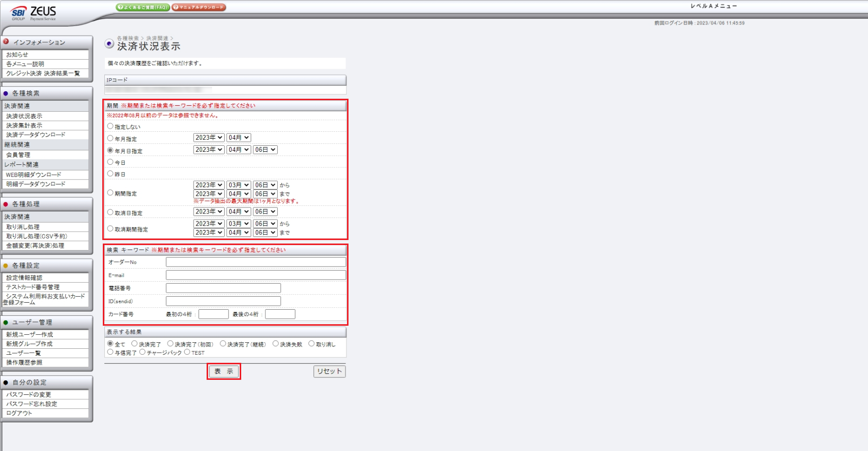The image size is (868, 451).
Task: Focus the card number 最後の4桁 field
Action: [x=280, y=314]
